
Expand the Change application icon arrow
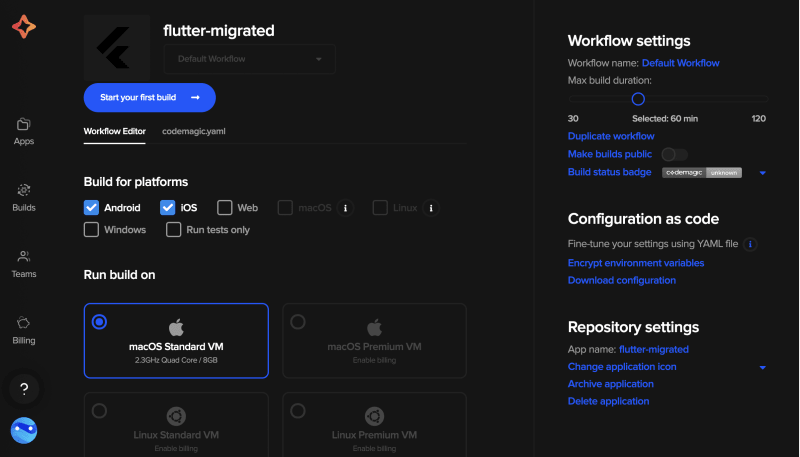[762, 367]
